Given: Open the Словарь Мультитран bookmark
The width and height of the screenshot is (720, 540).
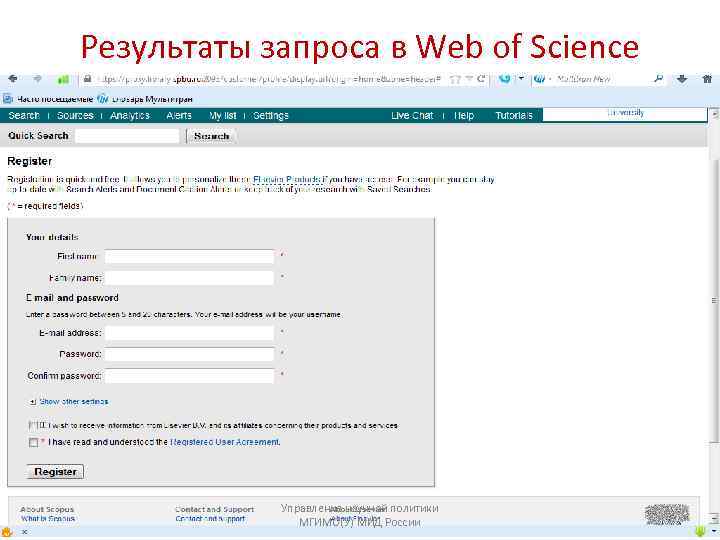Looking at the screenshot, I should 146,99.
